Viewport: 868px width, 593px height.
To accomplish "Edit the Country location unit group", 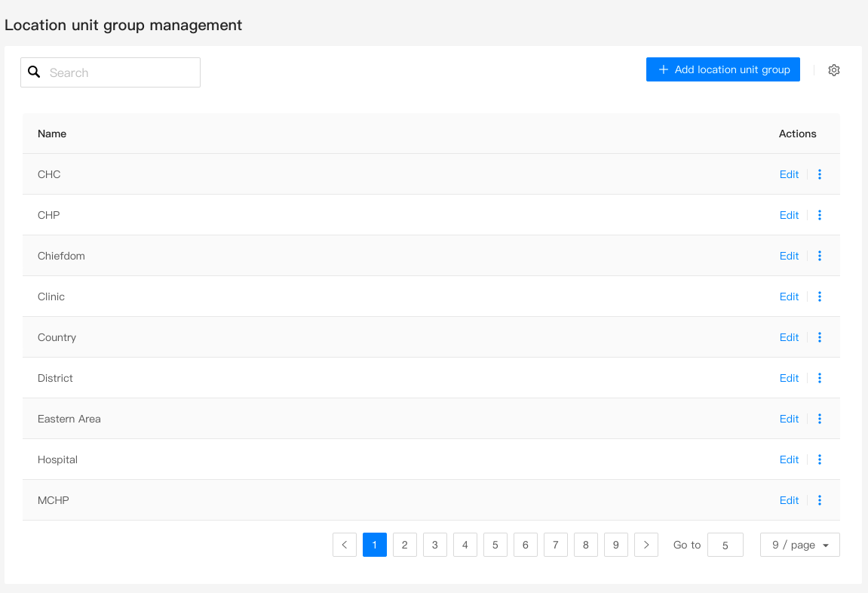I will click(789, 337).
